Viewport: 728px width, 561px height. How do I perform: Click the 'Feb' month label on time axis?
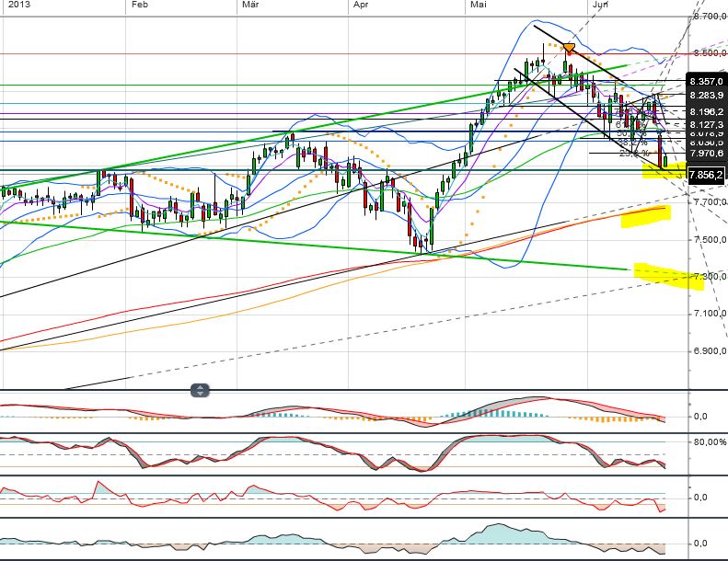tap(140, 5)
